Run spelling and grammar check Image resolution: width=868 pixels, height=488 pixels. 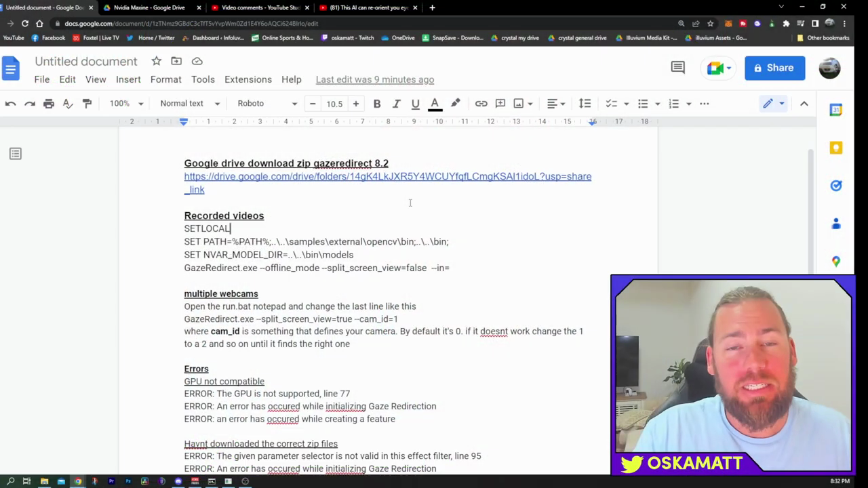(x=68, y=104)
